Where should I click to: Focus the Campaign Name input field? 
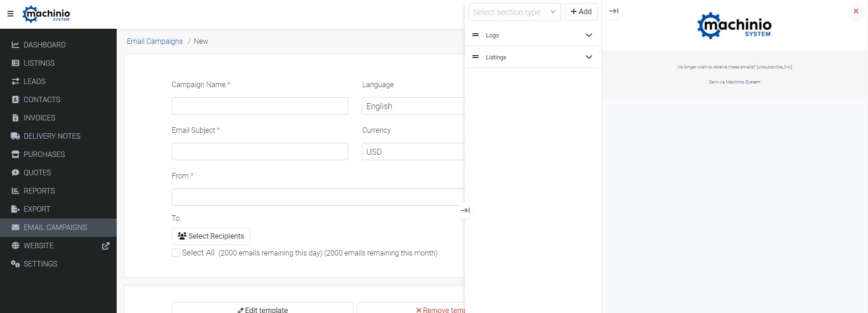[260, 106]
